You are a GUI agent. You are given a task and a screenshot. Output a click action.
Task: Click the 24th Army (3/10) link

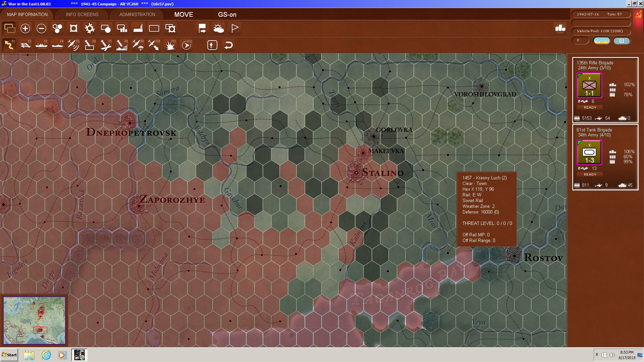tap(594, 68)
